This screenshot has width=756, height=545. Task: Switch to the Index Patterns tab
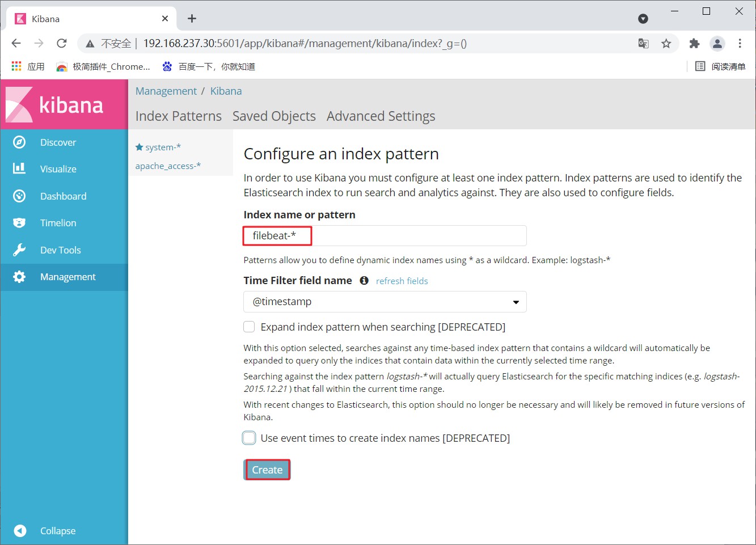pos(179,116)
